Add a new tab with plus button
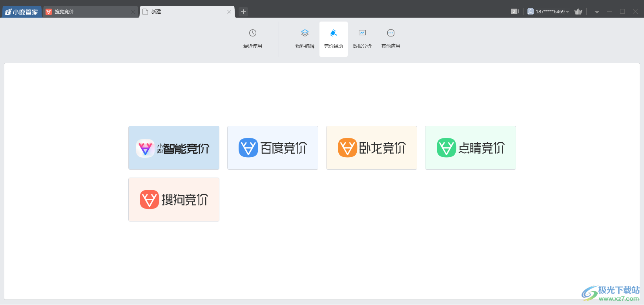 243,12
